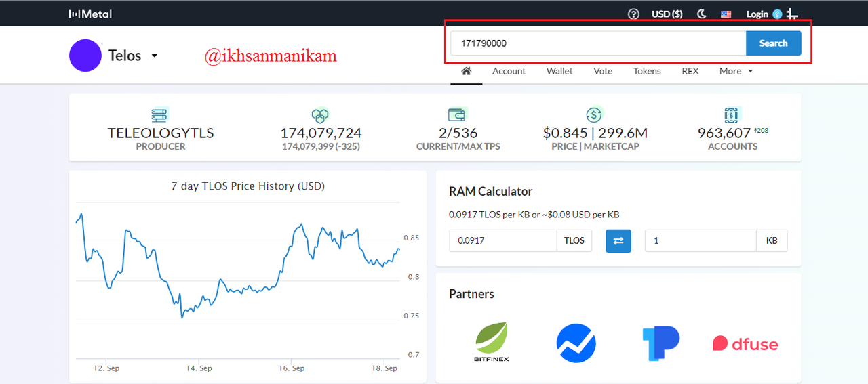The image size is (868, 384).
Task: Click the Metal logo in header
Action: 90,14
